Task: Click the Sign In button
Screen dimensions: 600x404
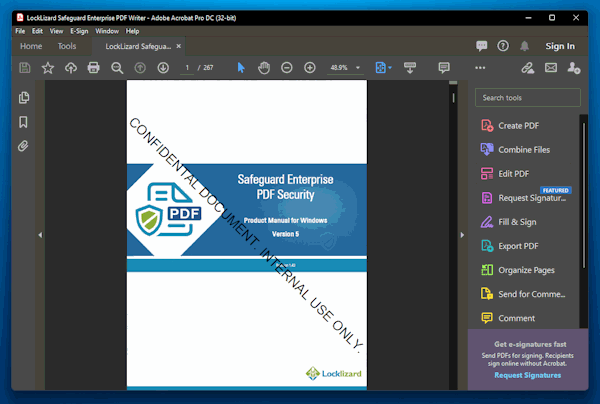Action: point(560,46)
